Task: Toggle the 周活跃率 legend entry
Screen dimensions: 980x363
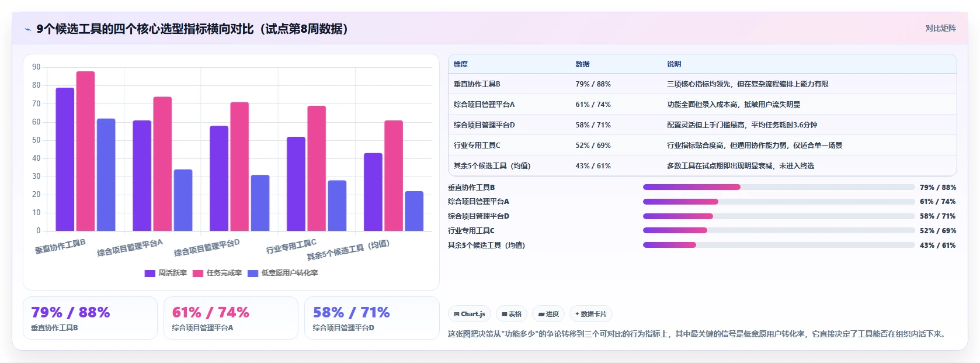Action: [x=166, y=273]
